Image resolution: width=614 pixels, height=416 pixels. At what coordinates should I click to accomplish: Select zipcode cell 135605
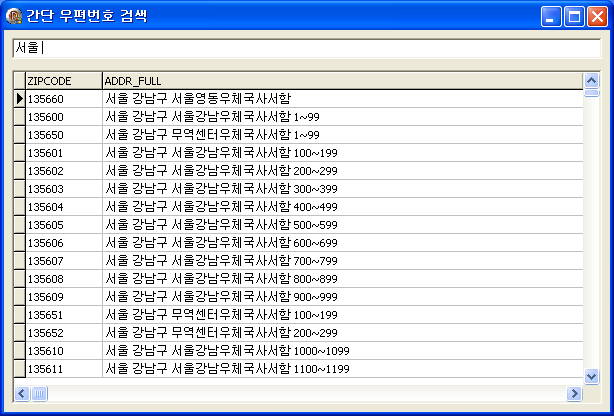(64, 225)
